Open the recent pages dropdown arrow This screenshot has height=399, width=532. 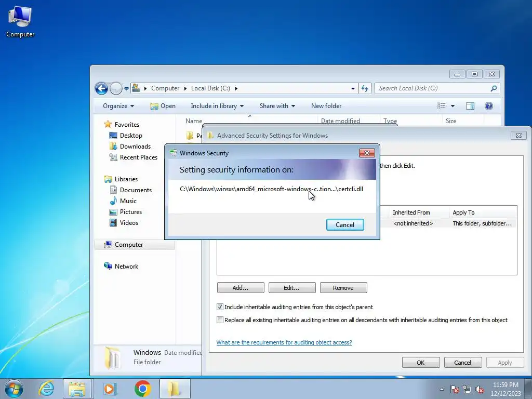126,88
